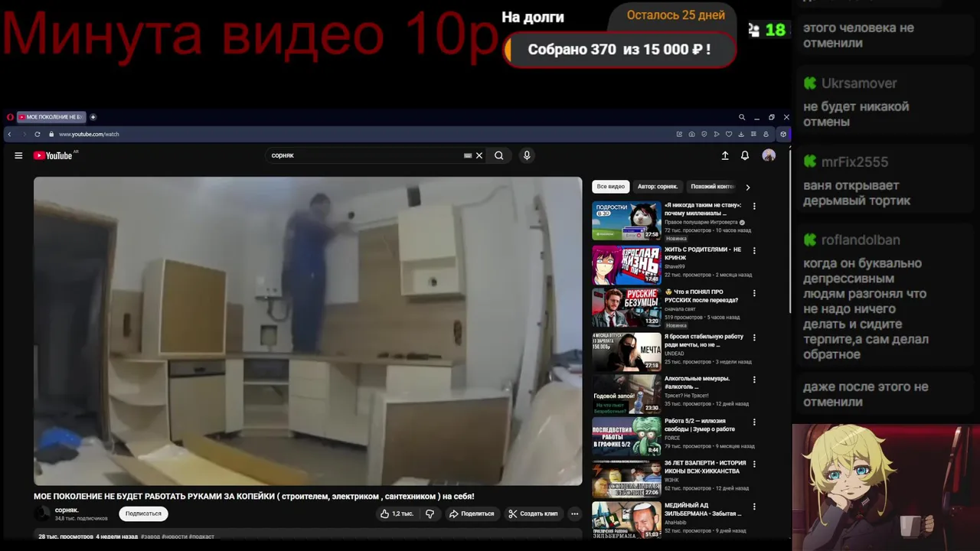The width and height of the screenshot is (980, 551).
Task: Open the #новости hashtag link
Action: [x=175, y=536]
